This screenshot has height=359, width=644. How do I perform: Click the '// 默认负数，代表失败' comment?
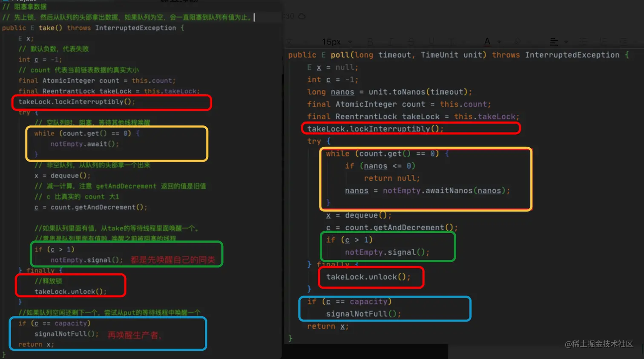[53, 49]
